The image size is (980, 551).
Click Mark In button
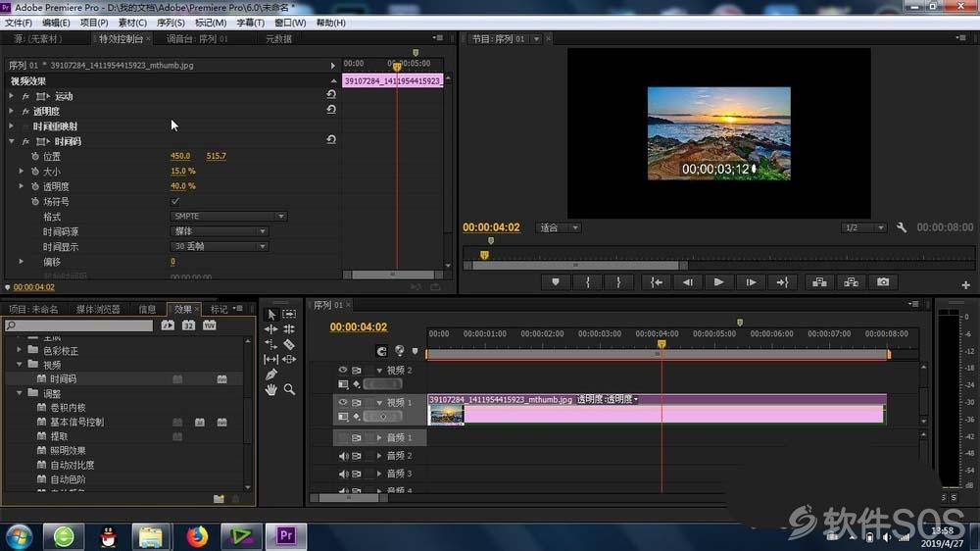click(587, 282)
